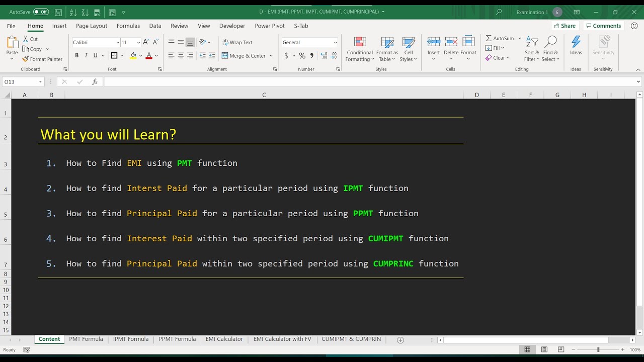Image resolution: width=644 pixels, height=362 pixels.
Task: Click the Share button
Action: coord(565,26)
